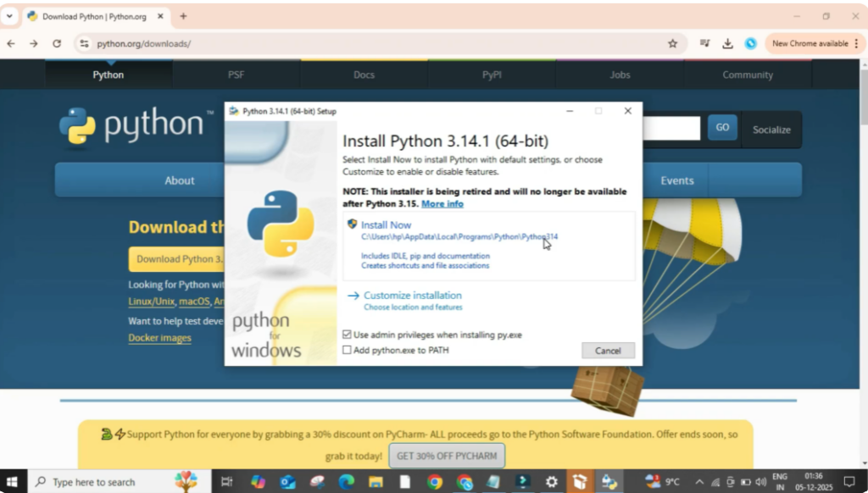Click the browser back arrow

pos(11,44)
